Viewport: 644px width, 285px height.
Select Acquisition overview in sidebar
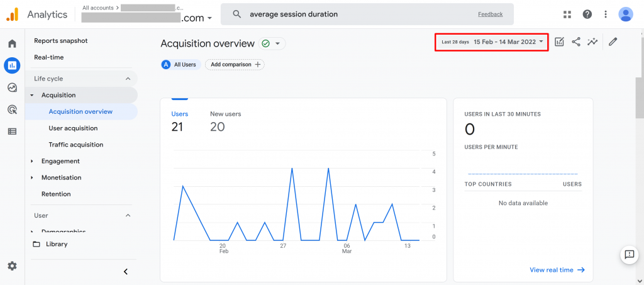[81, 111]
